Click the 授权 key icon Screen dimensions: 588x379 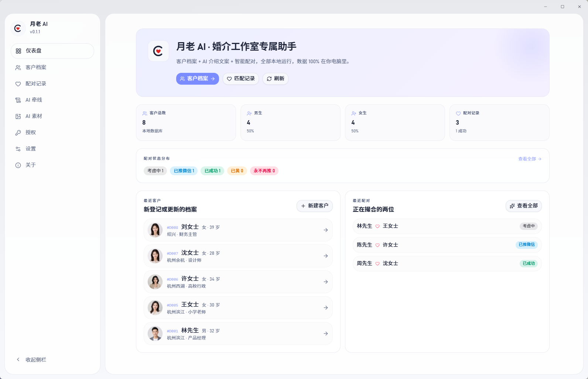pyautogui.click(x=18, y=133)
